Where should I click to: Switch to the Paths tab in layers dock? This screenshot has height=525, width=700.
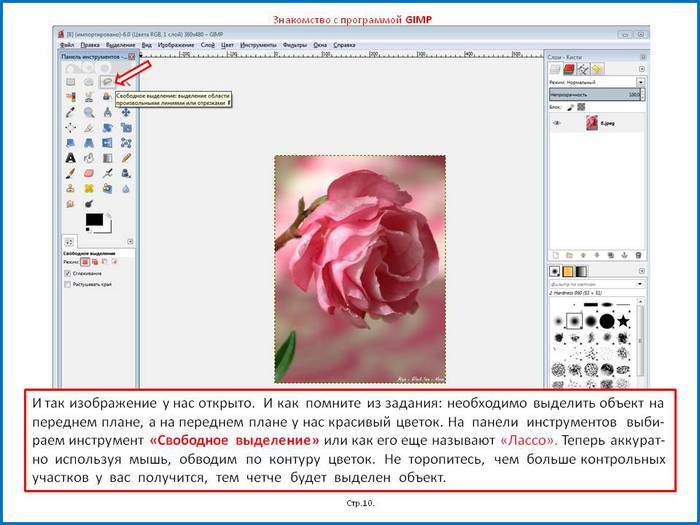583,69
